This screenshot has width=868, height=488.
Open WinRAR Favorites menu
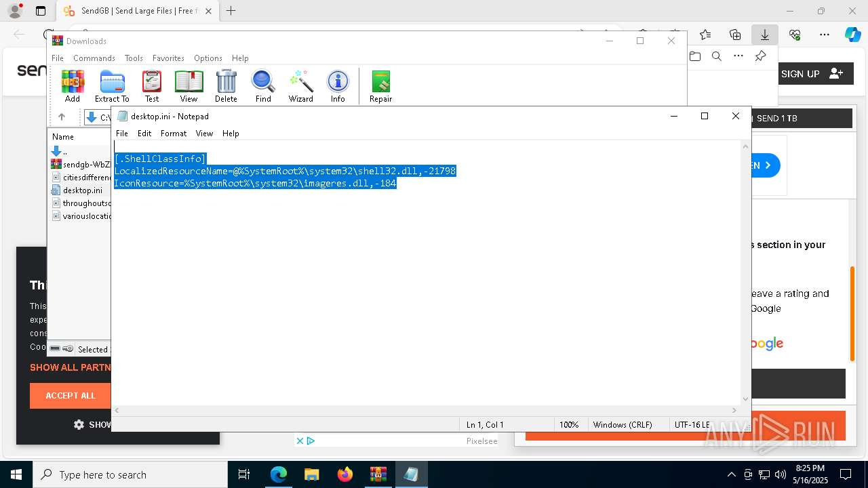tap(168, 58)
